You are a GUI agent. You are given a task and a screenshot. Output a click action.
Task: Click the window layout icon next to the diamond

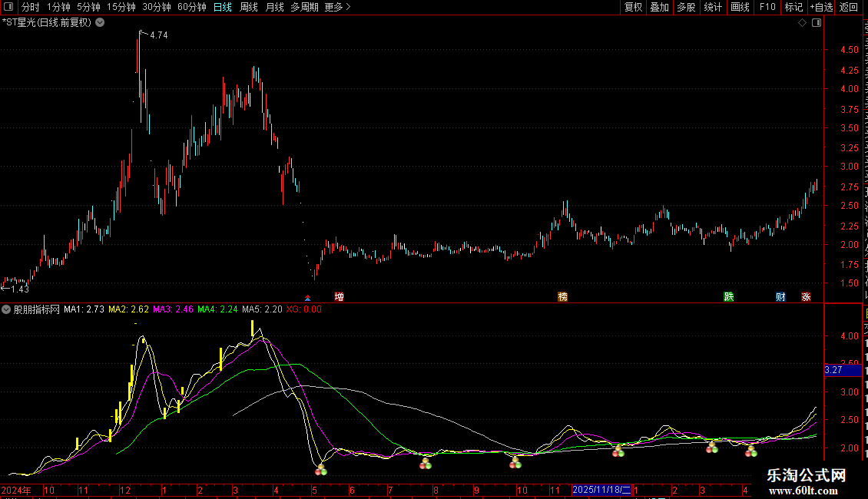pyautogui.click(x=817, y=23)
